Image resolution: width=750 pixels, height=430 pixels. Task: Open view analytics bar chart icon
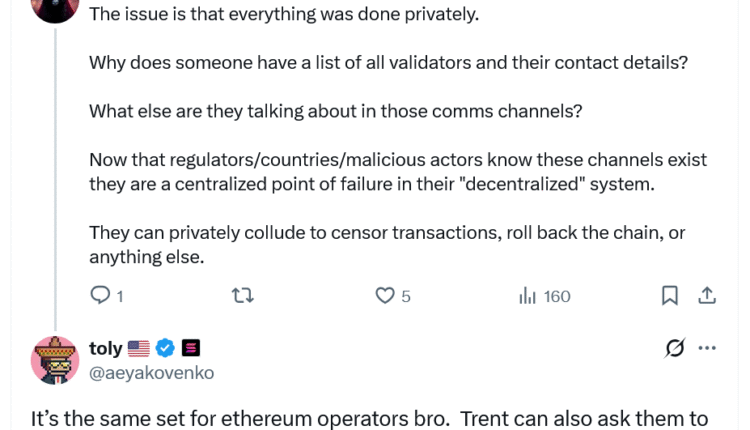tap(528, 296)
